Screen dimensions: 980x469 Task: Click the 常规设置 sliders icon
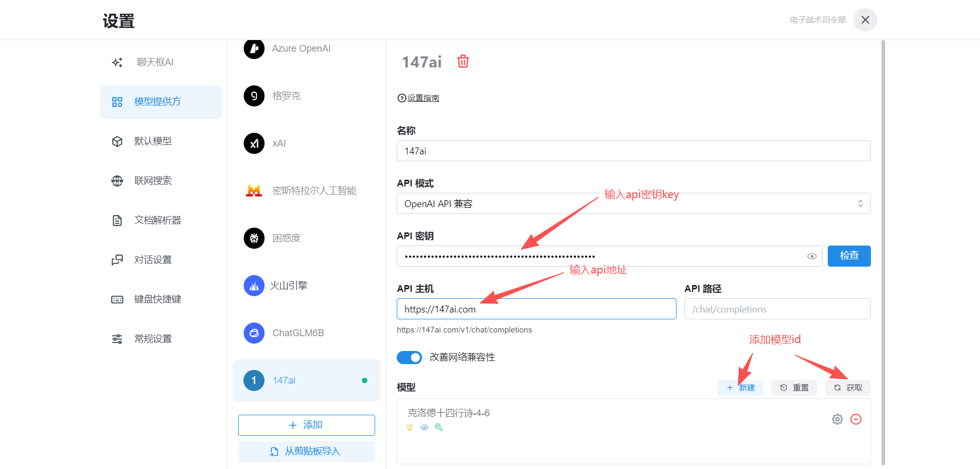point(117,339)
